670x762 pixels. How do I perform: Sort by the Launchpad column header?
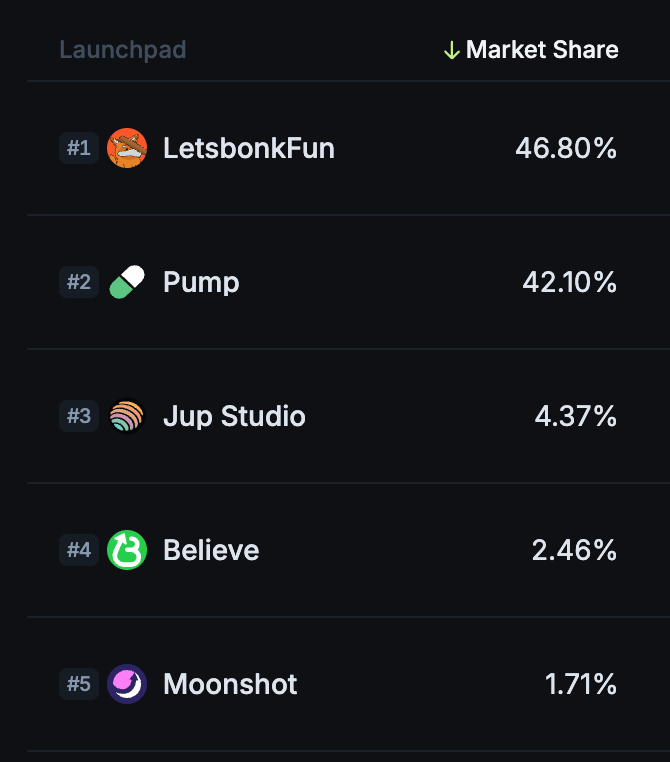(x=123, y=50)
